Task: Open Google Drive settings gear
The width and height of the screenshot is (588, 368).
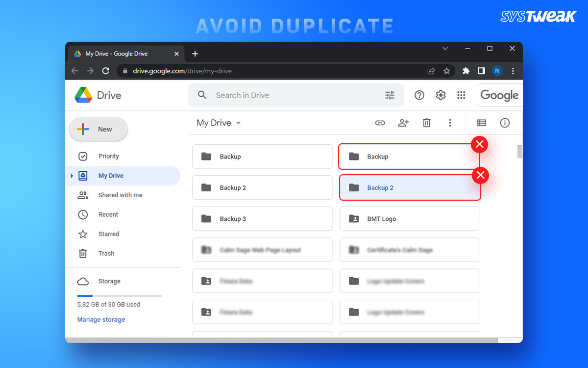Action: click(x=440, y=95)
